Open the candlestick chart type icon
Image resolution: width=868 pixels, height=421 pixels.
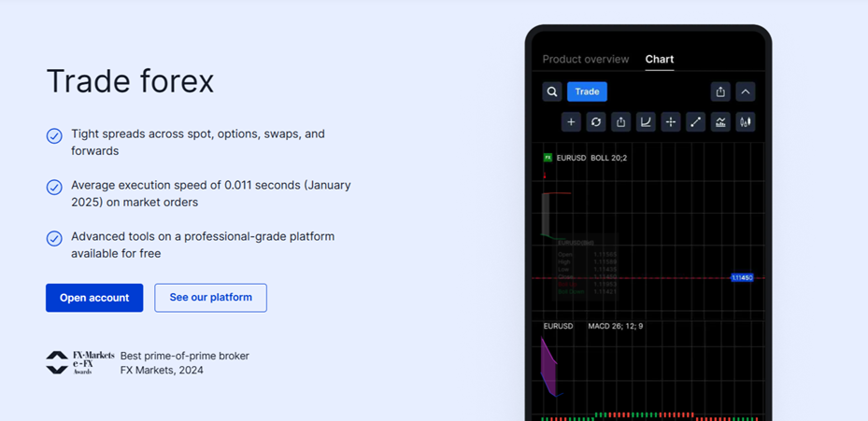[746, 121]
